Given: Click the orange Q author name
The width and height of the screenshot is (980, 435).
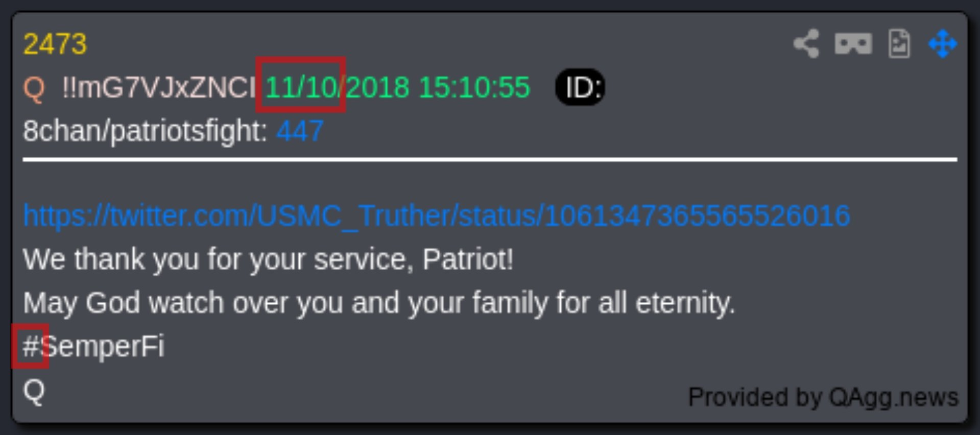Looking at the screenshot, I should [x=34, y=88].
